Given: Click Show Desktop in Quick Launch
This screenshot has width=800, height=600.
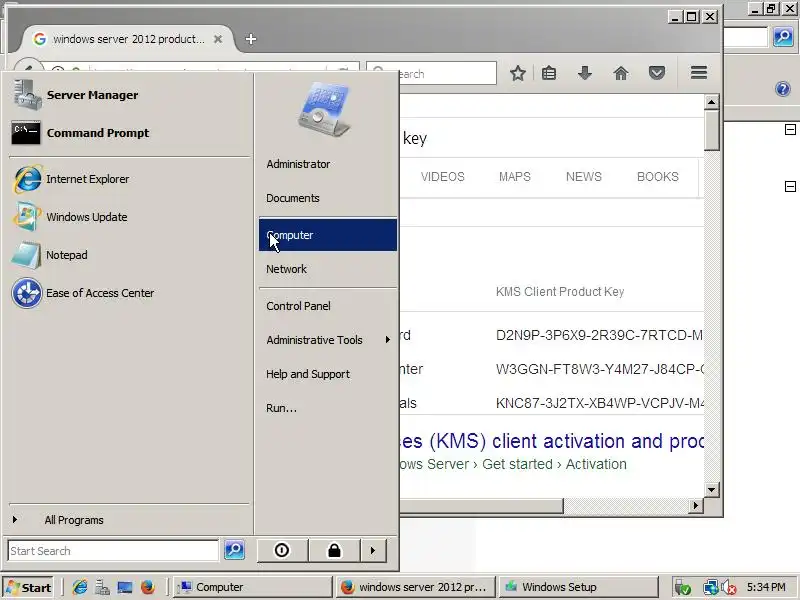Looking at the screenshot, I should click(125, 587).
